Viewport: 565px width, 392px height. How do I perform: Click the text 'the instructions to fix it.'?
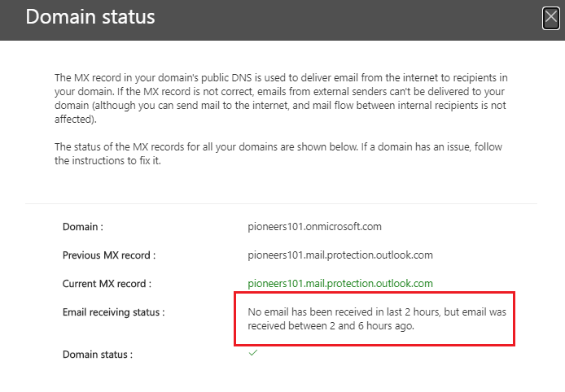tap(107, 160)
